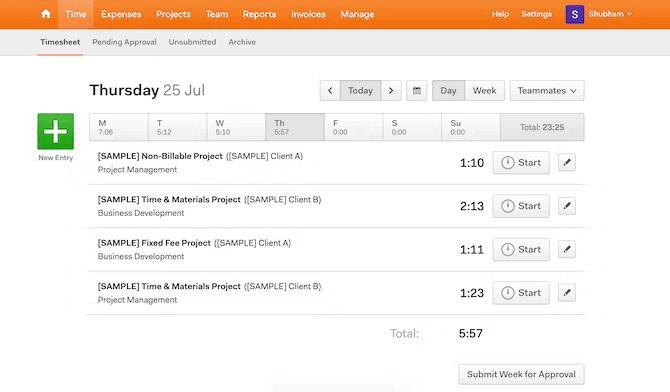
Task: Click the [SAMPLE] Non-Billable Project title
Action: pyautogui.click(x=160, y=156)
